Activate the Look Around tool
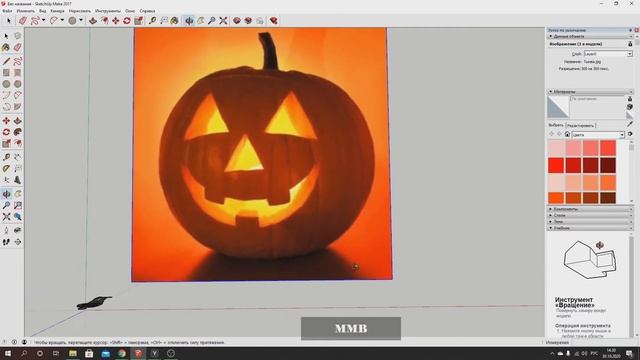Image resolution: width=640 pixels, height=360 pixels. (18, 231)
